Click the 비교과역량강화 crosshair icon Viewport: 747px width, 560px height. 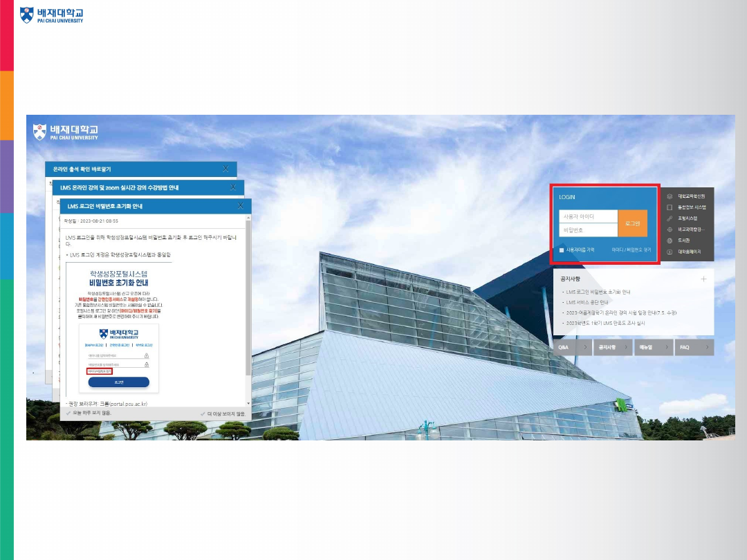point(670,230)
